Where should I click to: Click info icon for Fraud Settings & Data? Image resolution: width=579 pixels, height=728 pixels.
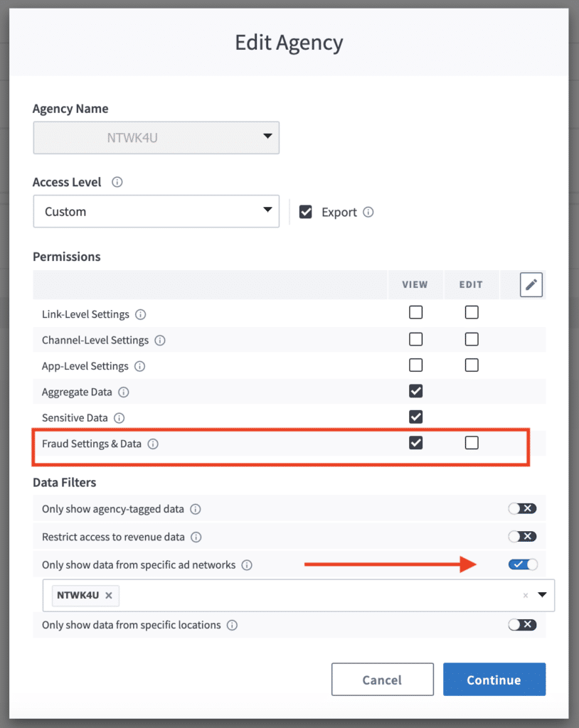point(153,444)
